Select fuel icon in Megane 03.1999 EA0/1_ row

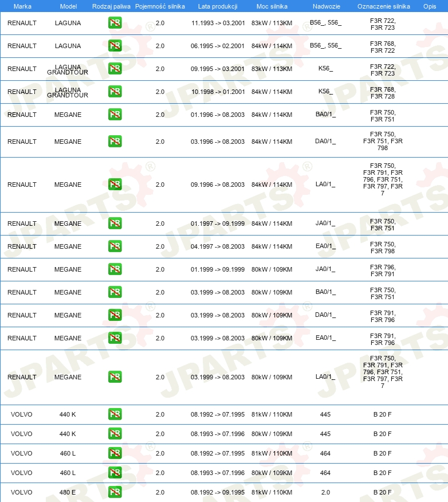pyautogui.click(x=115, y=338)
